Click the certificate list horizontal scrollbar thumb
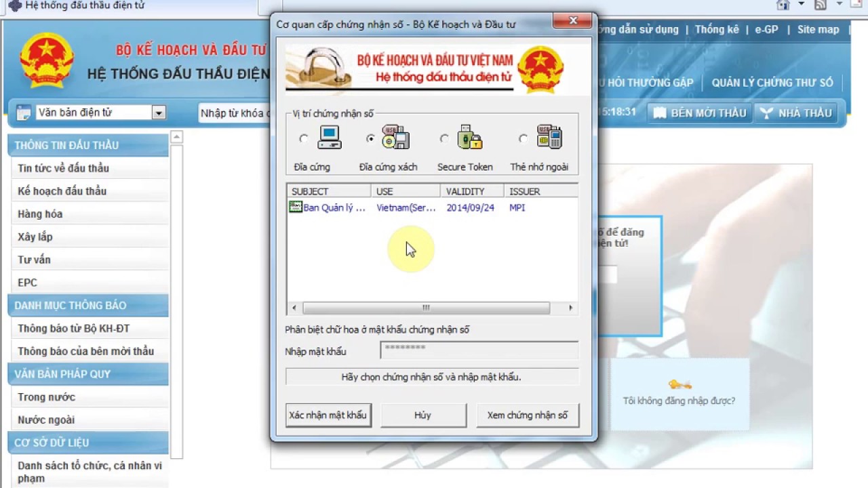868x488 pixels. pos(426,308)
